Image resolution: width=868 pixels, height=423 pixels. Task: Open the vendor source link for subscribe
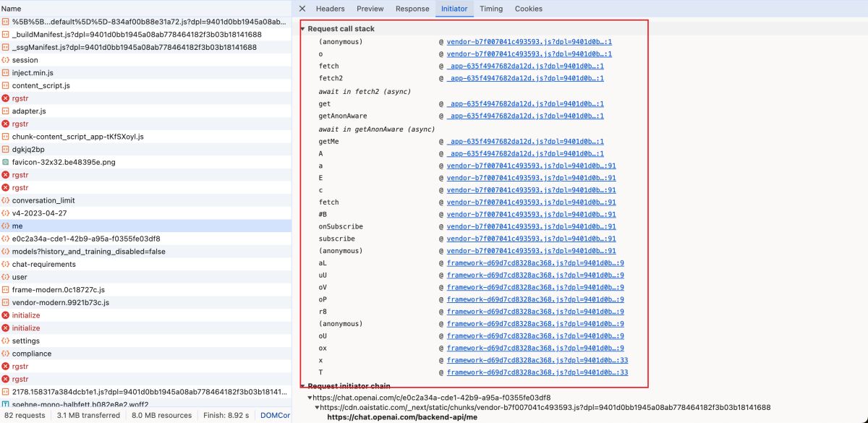coord(532,239)
